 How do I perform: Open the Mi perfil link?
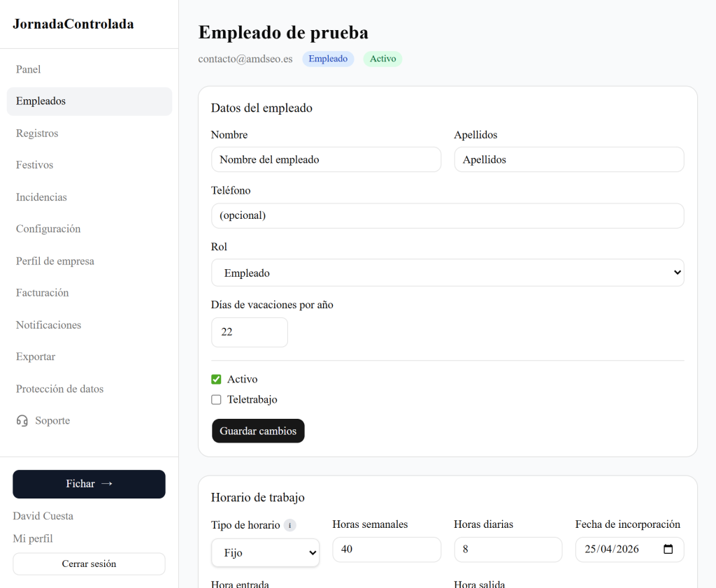coord(33,538)
